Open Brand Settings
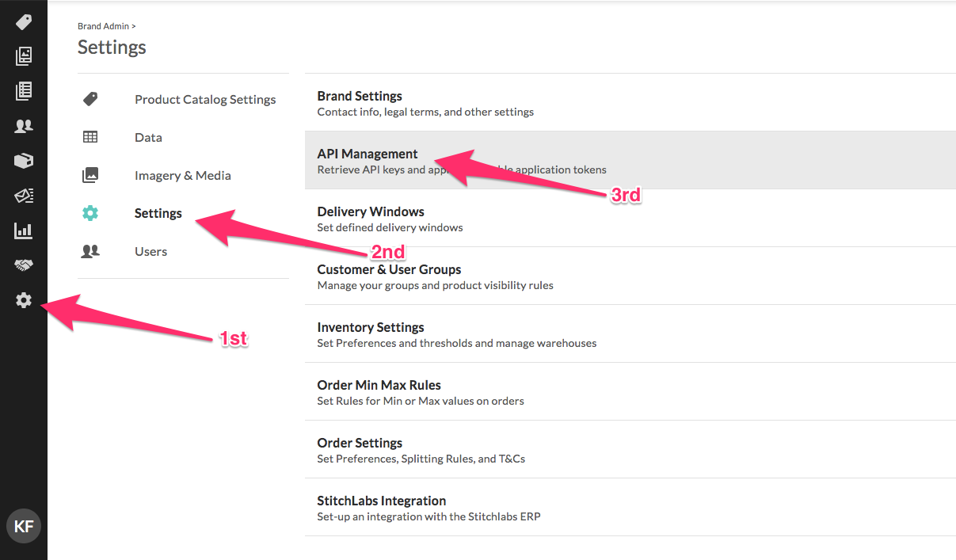The width and height of the screenshot is (956, 560). pos(630,103)
